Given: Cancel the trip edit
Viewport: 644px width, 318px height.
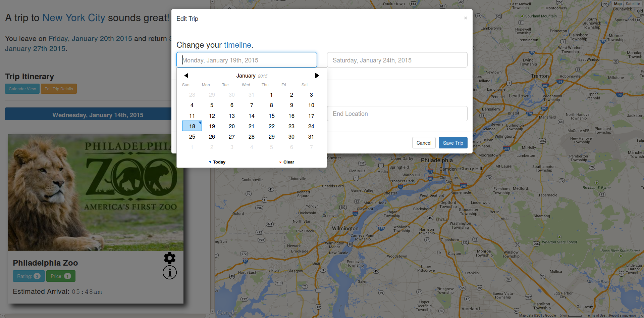Looking at the screenshot, I should click(424, 143).
